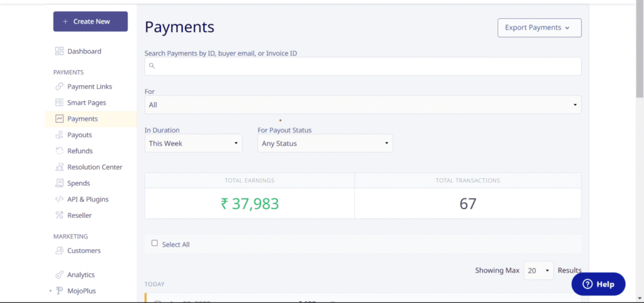Click the Payment Links chain icon
The image size is (644, 303).
click(59, 86)
